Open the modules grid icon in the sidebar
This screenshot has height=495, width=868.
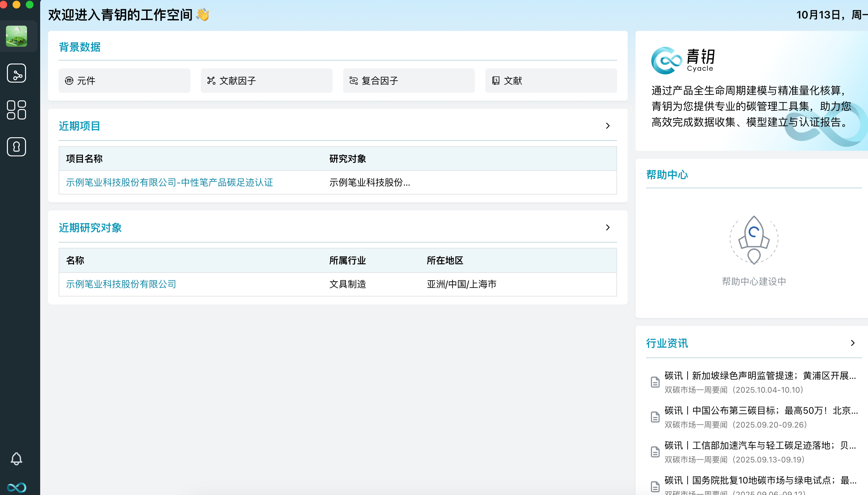coord(16,110)
